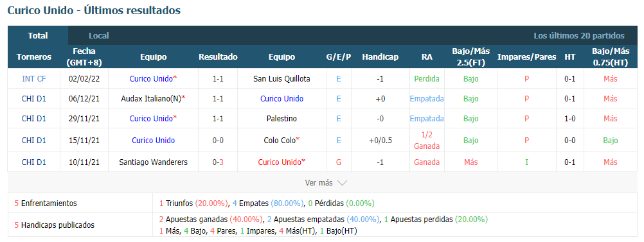Open the 0-3 match result
The width and height of the screenshot is (644, 242).
pos(218,162)
